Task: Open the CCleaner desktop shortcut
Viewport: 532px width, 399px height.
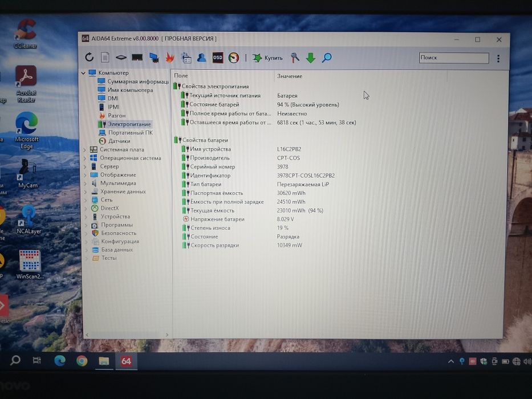Action: [x=26, y=33]
